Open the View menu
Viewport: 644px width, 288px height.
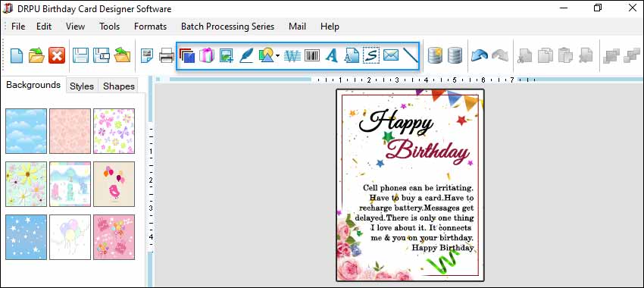(x=75, y=27)
